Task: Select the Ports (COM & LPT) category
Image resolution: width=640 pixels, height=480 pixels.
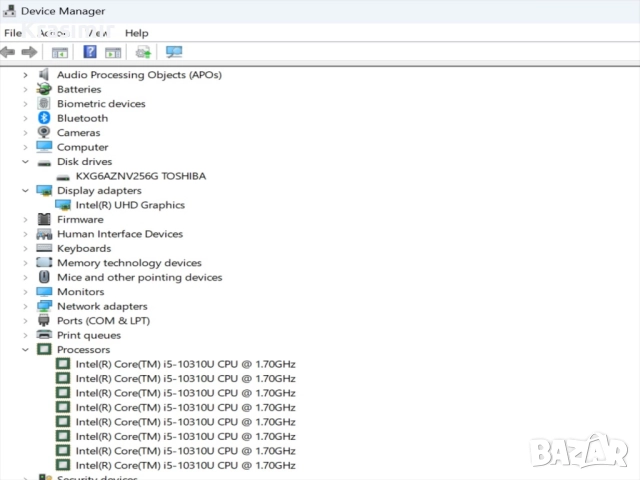Action: 103,321
